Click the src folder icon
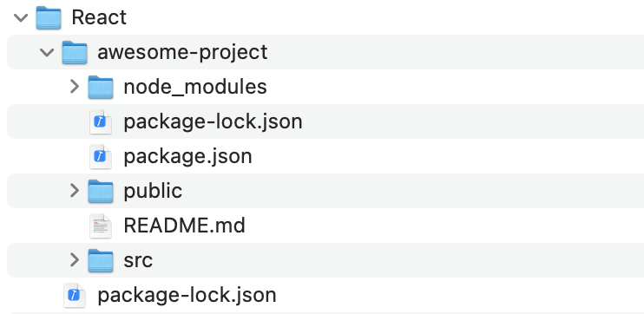 (x=101, y=260)
